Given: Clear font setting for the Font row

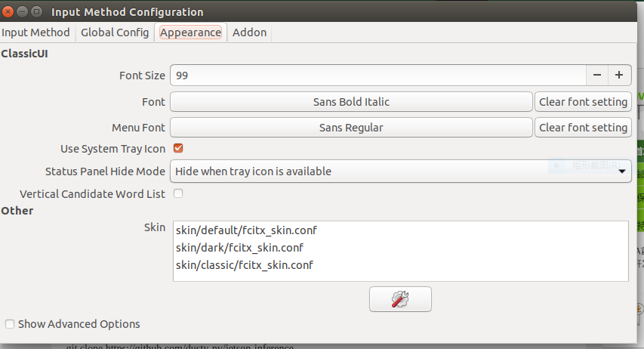Looking at the screenshot, I should tap(583, 101).
